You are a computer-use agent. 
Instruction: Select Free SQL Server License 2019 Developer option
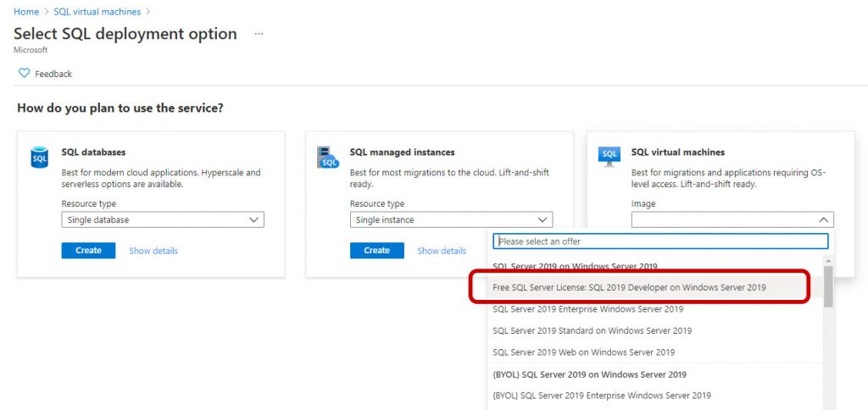pyautogui.click(x=629, y=287)
